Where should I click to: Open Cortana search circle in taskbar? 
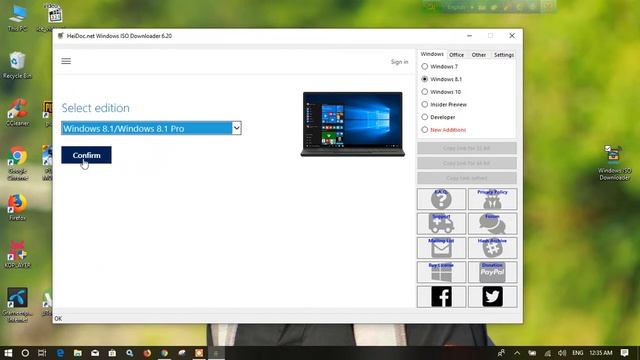point(25,353)
